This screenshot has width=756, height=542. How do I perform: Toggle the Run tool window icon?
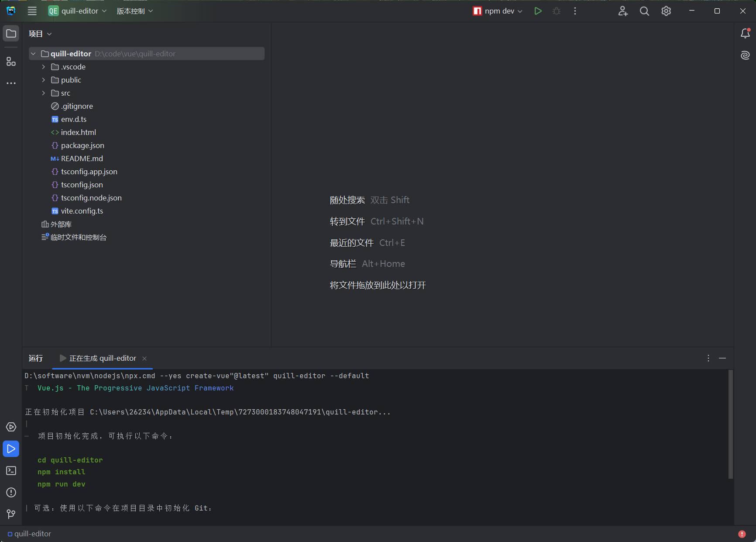(11, 449)
